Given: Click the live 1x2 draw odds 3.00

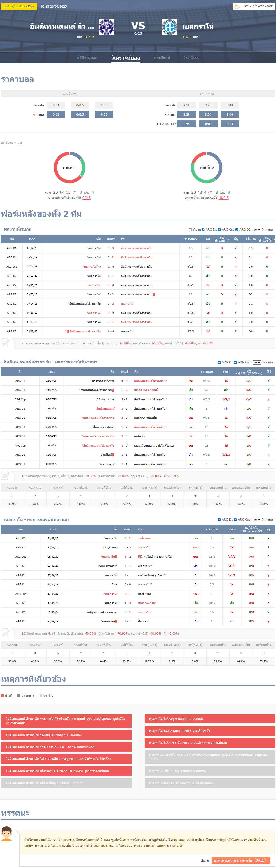Looking at the screenshot, I should point(208,114).
